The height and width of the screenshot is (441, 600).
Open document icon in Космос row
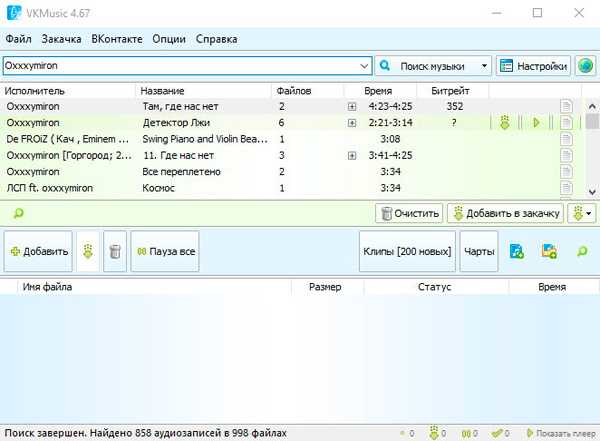[x=566, y=188]
